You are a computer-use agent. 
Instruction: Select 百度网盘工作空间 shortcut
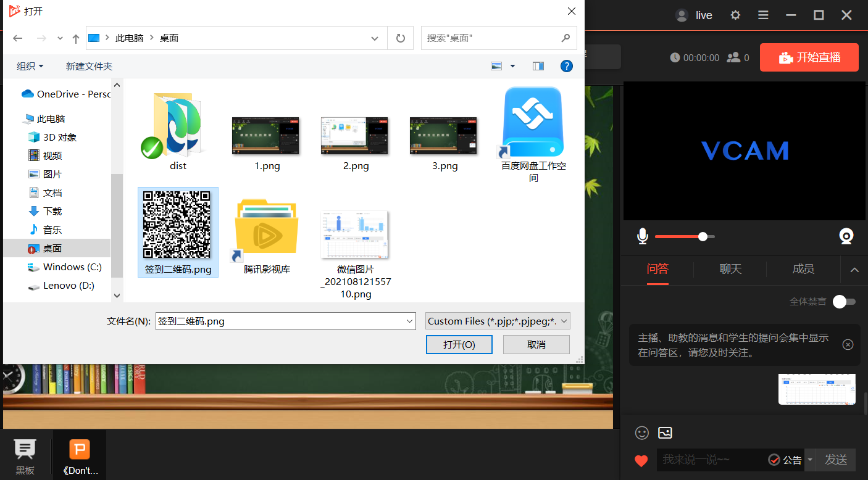click(533, 134)
